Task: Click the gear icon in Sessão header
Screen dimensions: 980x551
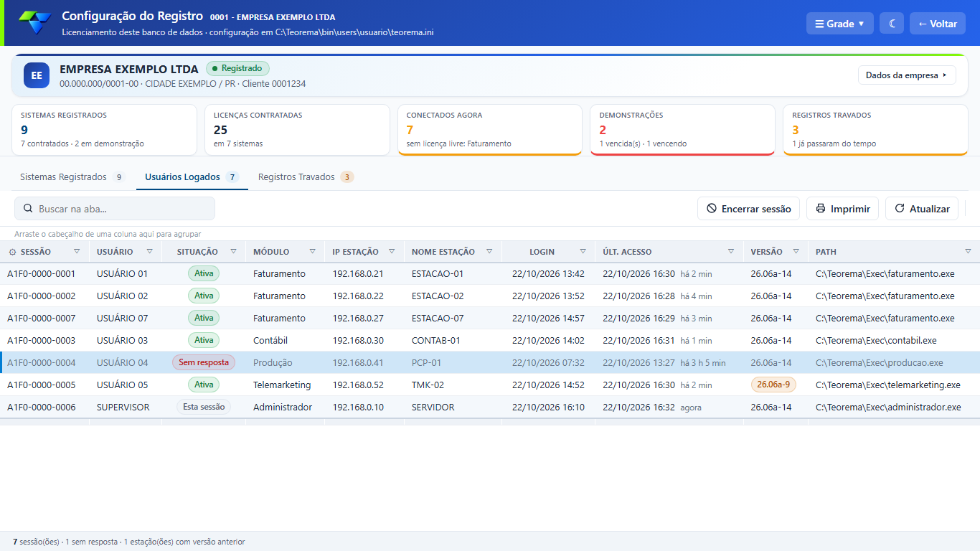Action: (13, 252)
